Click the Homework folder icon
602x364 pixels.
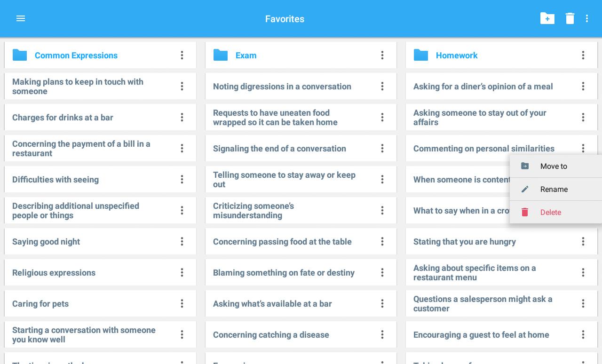tap(421, 55)
